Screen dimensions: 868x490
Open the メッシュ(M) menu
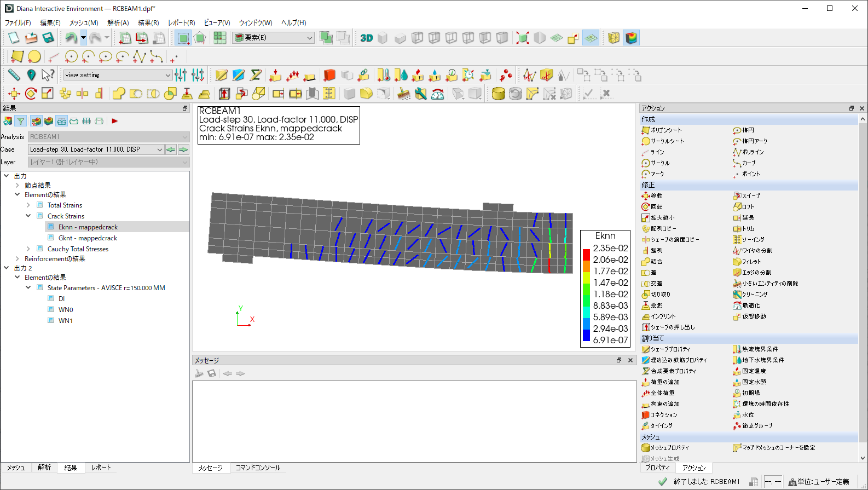click(84, 22)
